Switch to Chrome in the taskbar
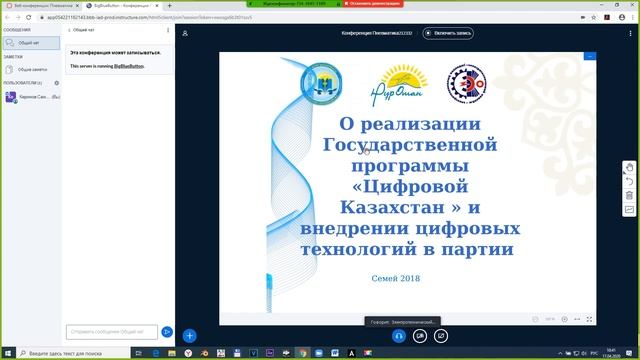The height and width of the screenshot is (360, 640). pos(303,353)
